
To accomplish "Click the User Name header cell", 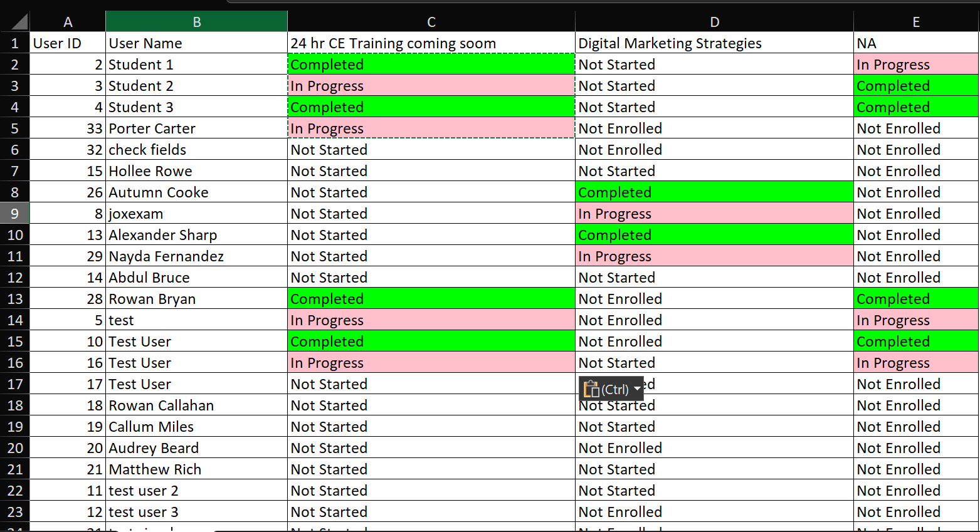I will [x=196, y=43].
